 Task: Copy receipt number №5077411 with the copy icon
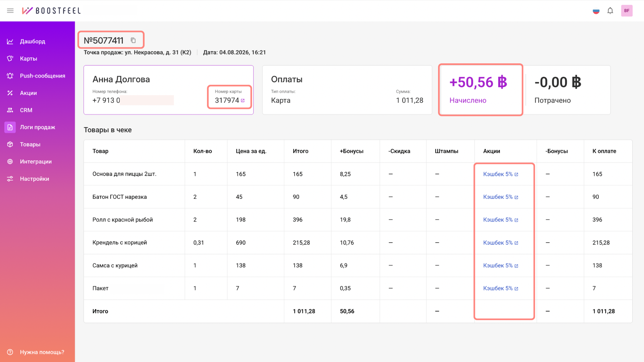133,41
